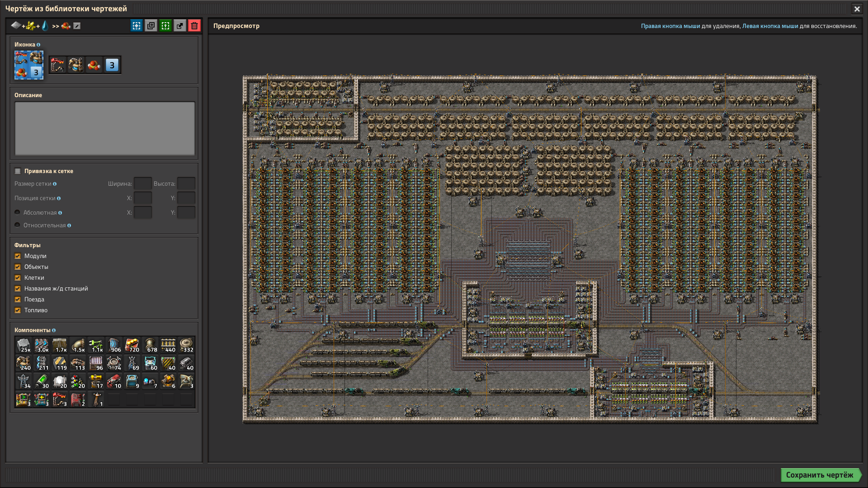Click productivity module component showing 720
The width and height of the screenshot is (868, 488).
click(132, 345)
